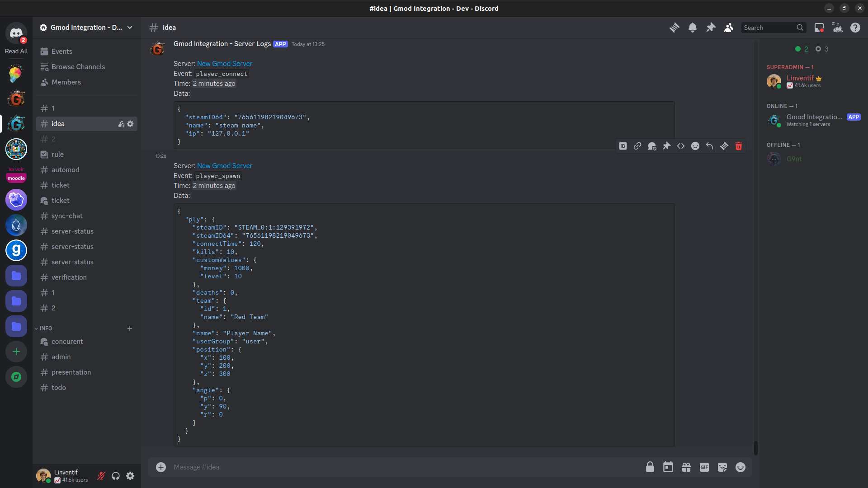The image size is (868, 488).
Task: Open New Gmod Server link in player_spawn log
Action: click(x=225, y=166)
